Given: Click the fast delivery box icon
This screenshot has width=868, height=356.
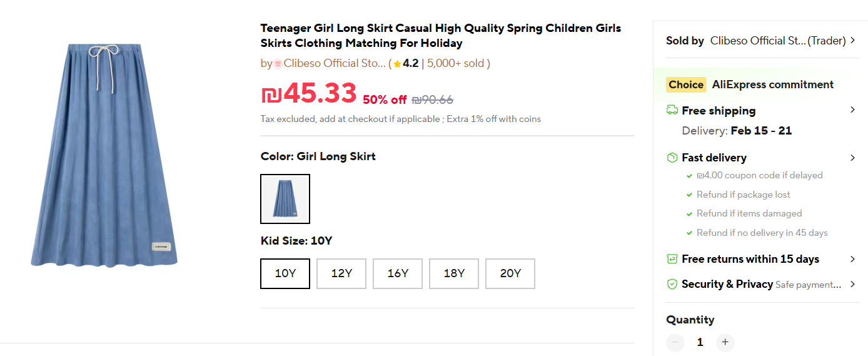Looking at the screenshot, I should (672, 158).
